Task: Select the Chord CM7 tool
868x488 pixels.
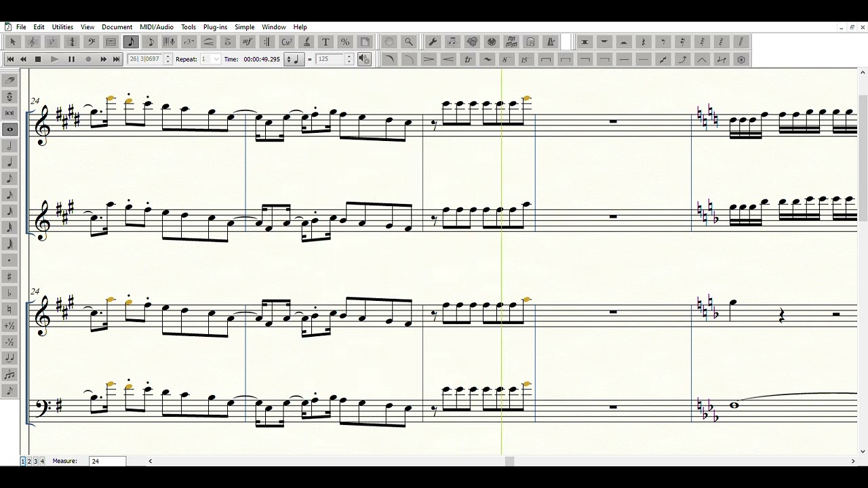Action: tap(287, 42)
